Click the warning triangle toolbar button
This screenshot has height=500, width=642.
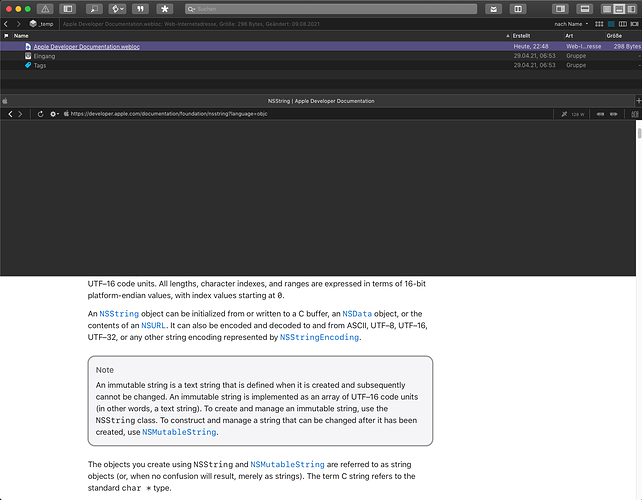(x=45, y=9)
